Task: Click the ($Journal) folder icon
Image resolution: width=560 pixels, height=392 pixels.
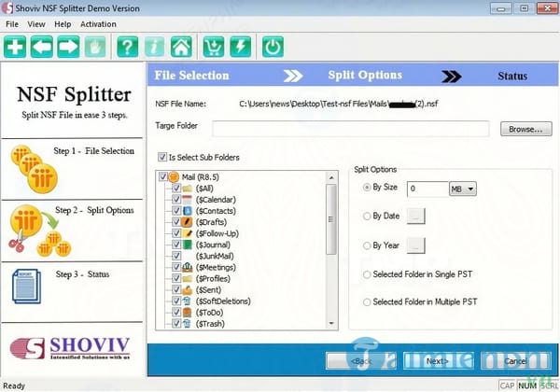Action: click(x=188, y=245)
